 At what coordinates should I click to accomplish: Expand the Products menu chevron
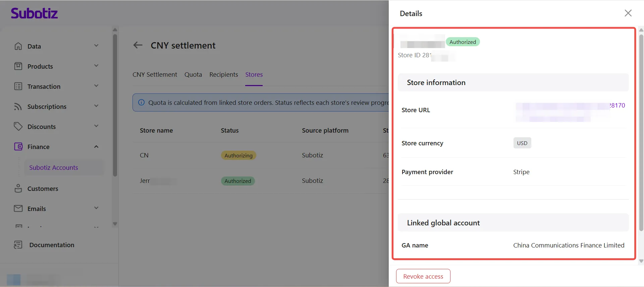tap(96, 66)
